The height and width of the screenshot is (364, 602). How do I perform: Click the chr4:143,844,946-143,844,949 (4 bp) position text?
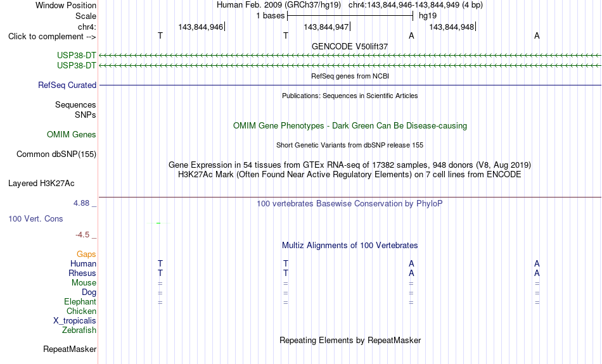(x=416, y=5)
